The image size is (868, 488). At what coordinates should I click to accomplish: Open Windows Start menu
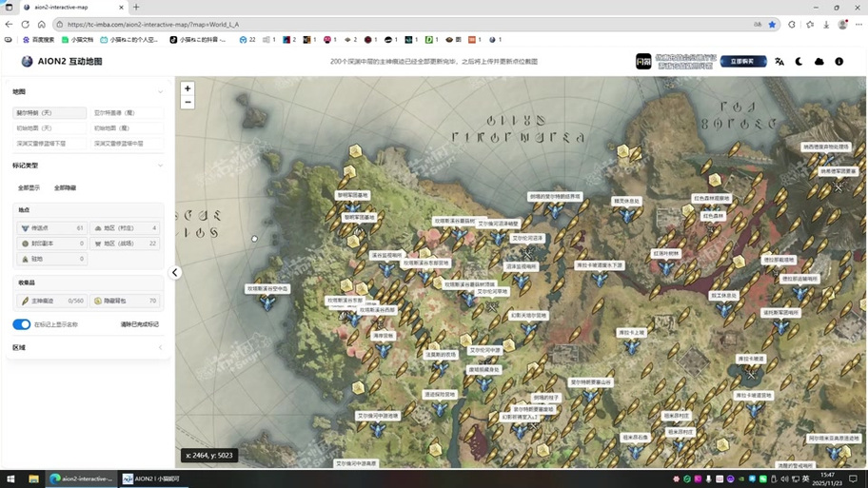(10, 478)
